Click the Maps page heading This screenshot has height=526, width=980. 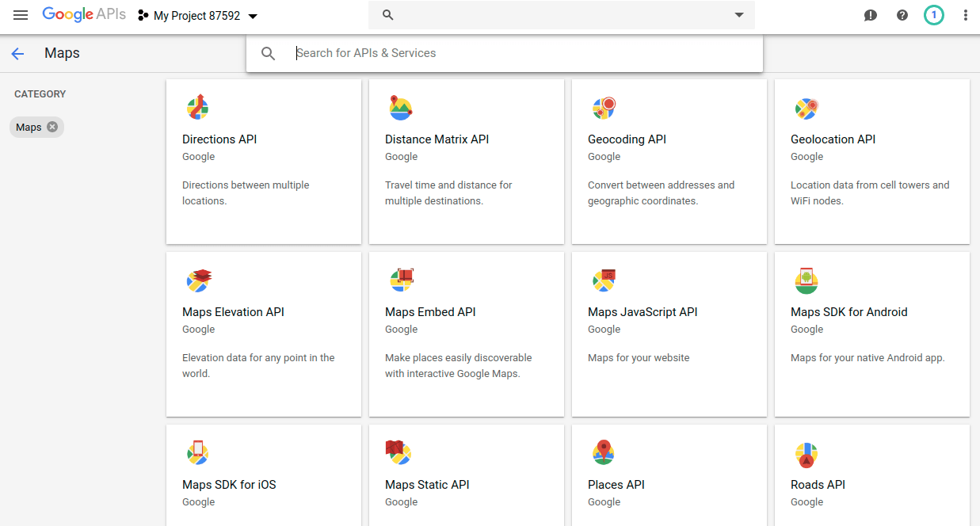(62, 53)
